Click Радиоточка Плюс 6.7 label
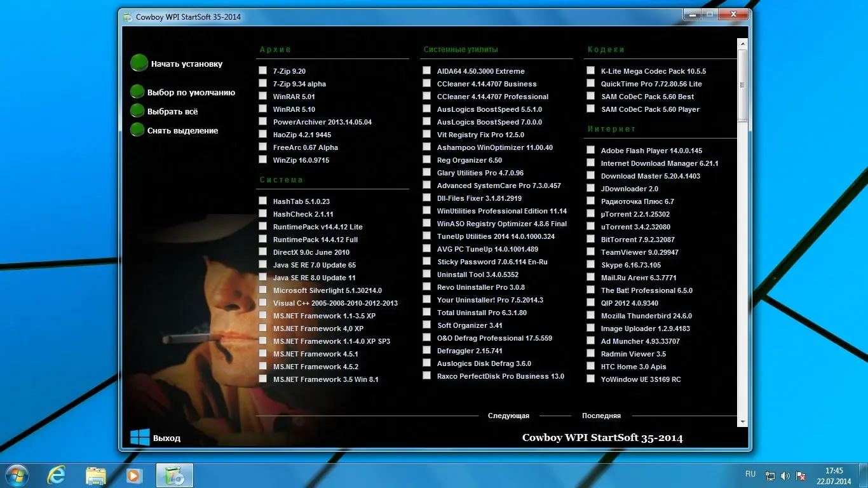This screenshot has height=488, width=868. 637,201
